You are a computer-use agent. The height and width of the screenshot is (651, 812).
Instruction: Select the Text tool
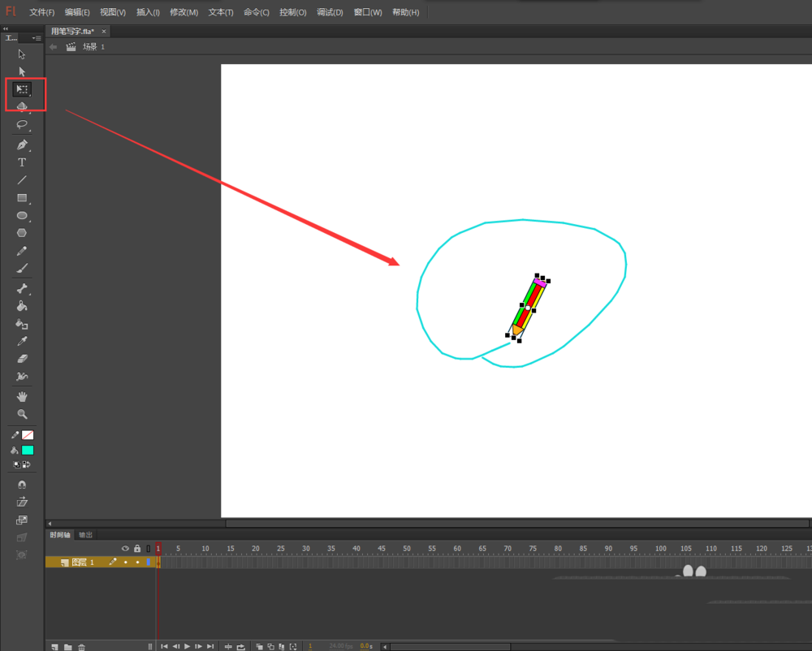tap(22, 162)
